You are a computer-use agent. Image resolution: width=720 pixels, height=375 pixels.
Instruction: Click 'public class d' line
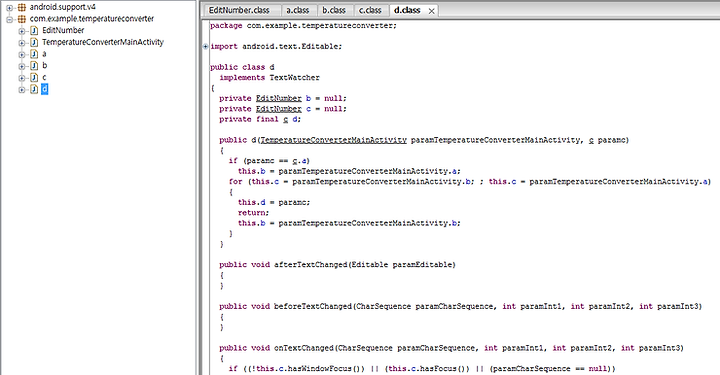242,67
